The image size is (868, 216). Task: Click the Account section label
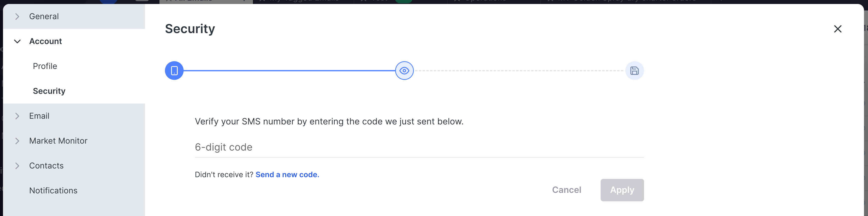click(46, 41)
